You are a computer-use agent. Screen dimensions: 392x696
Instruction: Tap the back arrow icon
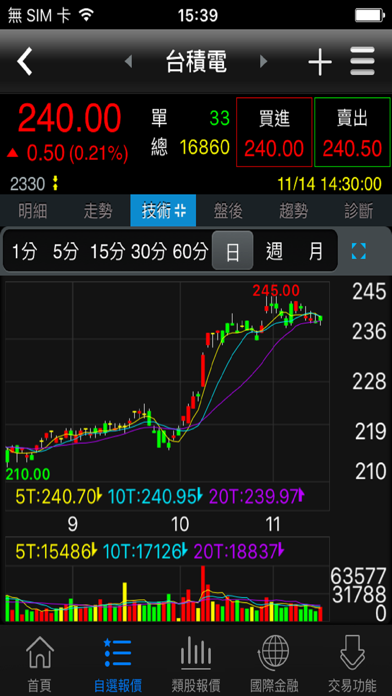25,61
